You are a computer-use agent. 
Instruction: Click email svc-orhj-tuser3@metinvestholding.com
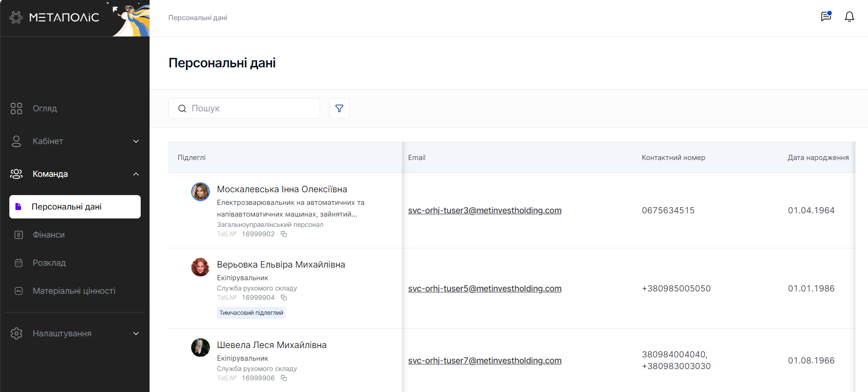(x=484, y=211)
